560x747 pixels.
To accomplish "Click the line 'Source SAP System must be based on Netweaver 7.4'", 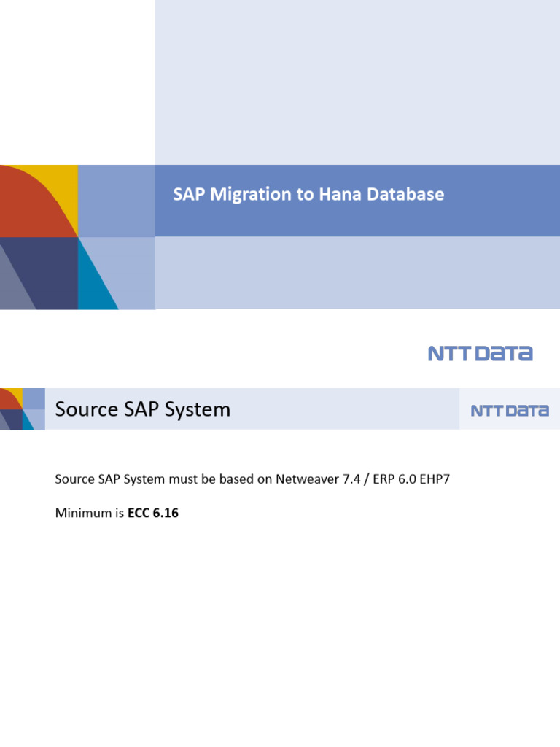I will (x=252, y=479).
